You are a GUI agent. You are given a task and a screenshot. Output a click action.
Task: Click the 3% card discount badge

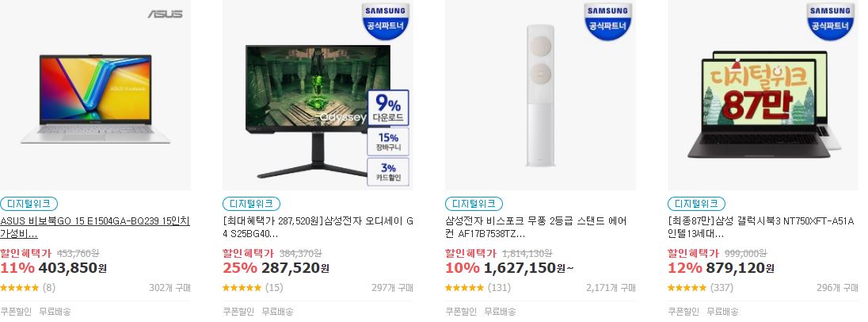pyautogui.click(x=388, y=172)
